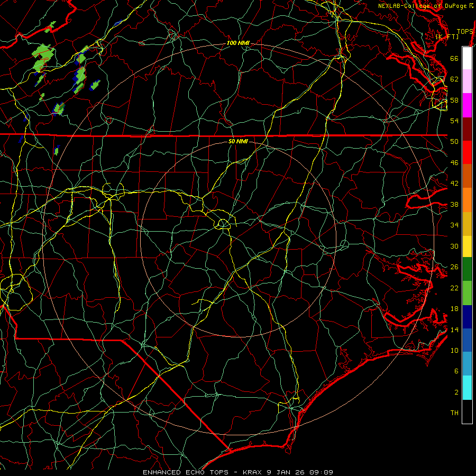Click the legend value 18
Viewport: 476px width, 476px height.
454,309
